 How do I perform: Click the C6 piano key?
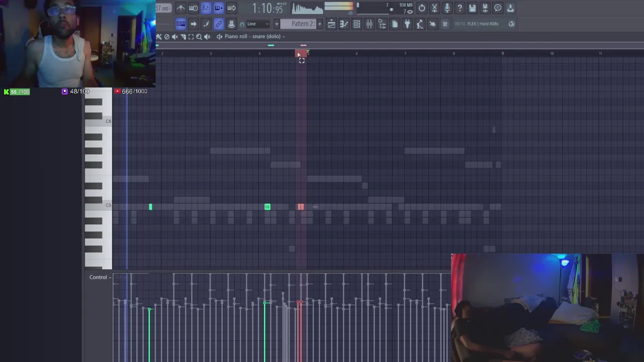pos(98,121)
